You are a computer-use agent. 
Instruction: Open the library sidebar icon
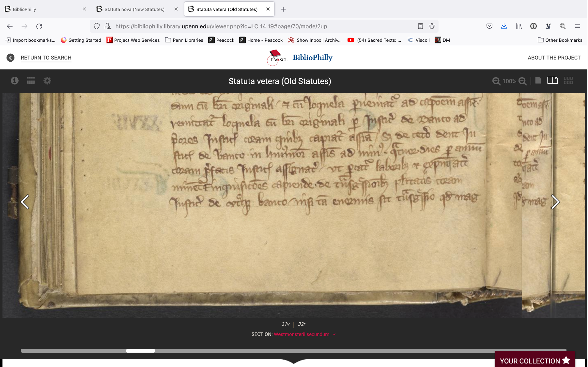click(x=519, y=26)
